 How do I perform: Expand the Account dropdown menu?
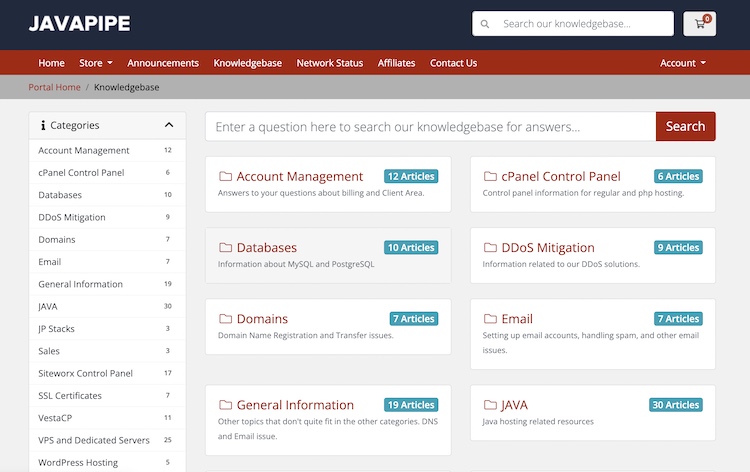(682, 63)
